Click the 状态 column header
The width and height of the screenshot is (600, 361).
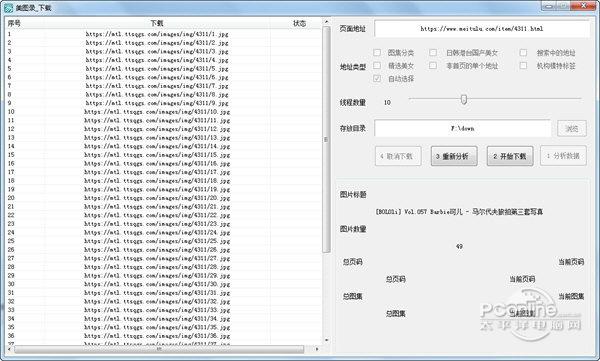299,23
